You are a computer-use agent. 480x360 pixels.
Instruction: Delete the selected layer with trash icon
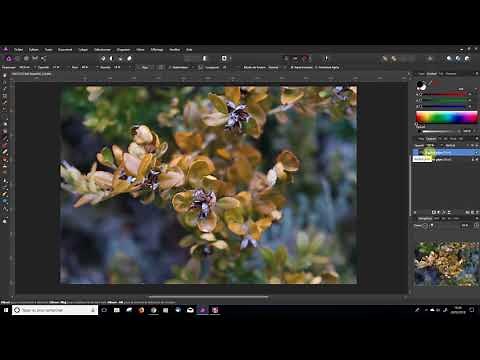click(477, 212)
